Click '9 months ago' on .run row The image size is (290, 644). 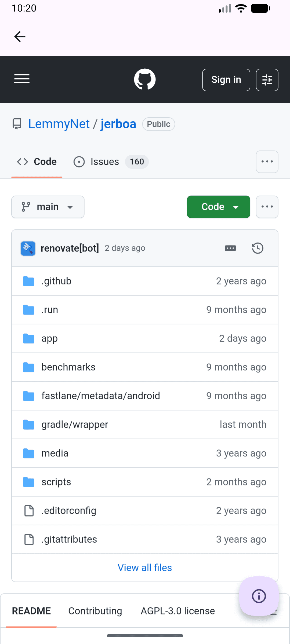point(236,310)
